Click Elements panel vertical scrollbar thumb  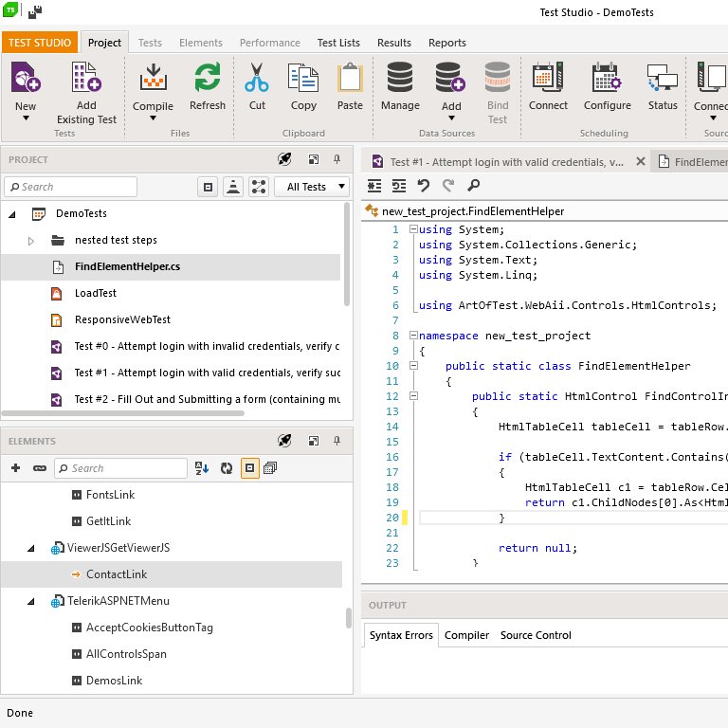pyautogui.click(x=349, y=618)
